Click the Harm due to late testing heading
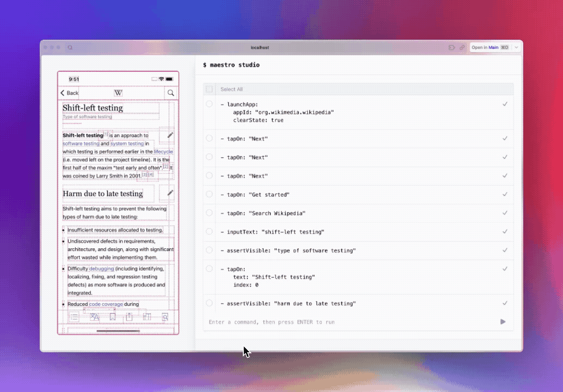 pyautogui.click(x=103, y=193)
